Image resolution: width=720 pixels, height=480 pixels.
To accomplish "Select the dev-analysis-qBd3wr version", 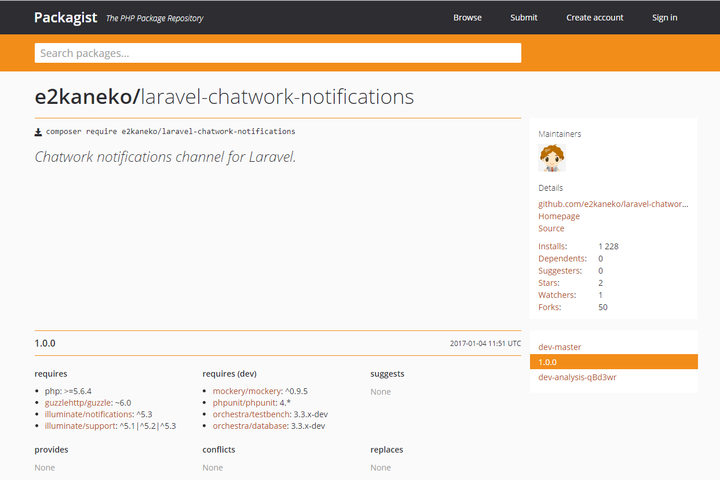I will click(577, 377).
